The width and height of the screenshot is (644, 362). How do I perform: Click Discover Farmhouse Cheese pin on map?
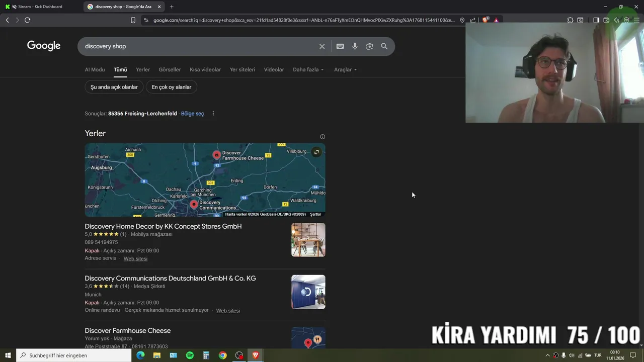coord(216,155)
